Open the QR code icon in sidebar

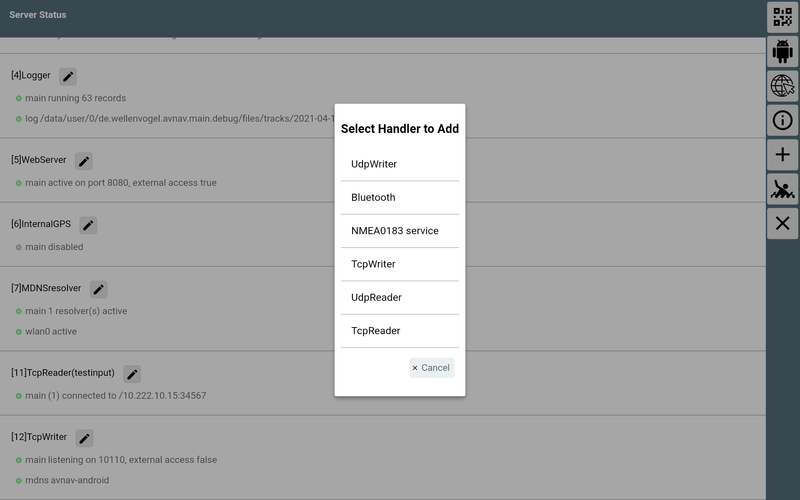pos(782,17)
